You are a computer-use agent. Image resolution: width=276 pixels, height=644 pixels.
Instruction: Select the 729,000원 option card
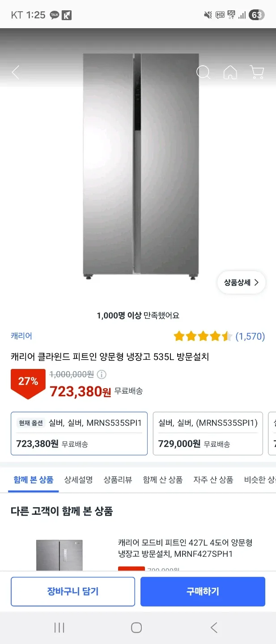(x=208, y=433)
